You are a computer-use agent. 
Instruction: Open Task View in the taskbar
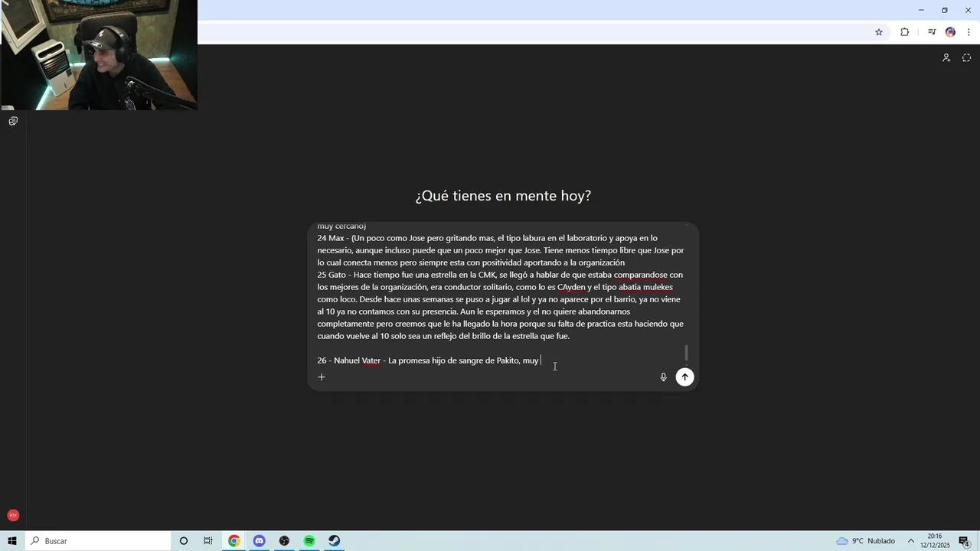click(x=208, y=541)
